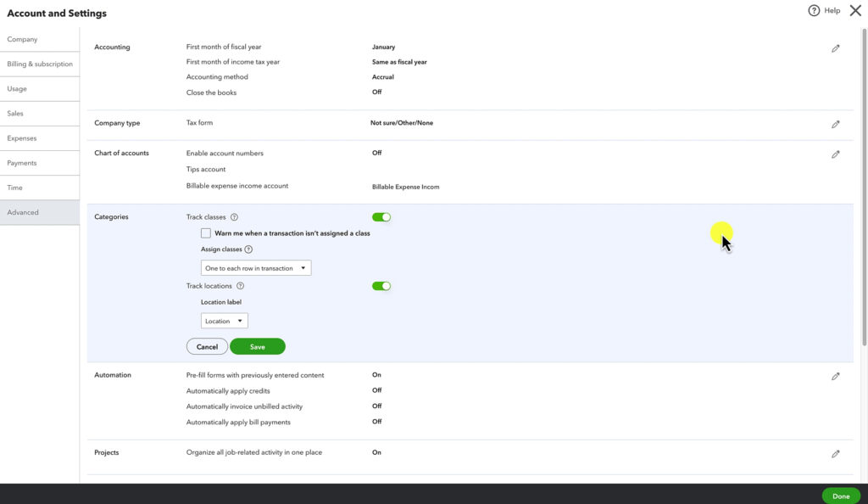Turn off the Track locations toggle

(x=381, y=285)
